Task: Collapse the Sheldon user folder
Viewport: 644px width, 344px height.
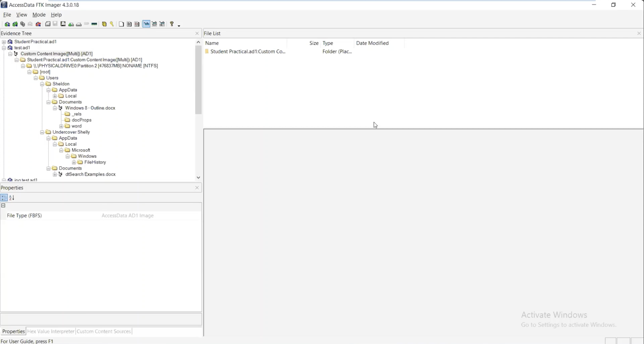Action: (x=42, y=84)
